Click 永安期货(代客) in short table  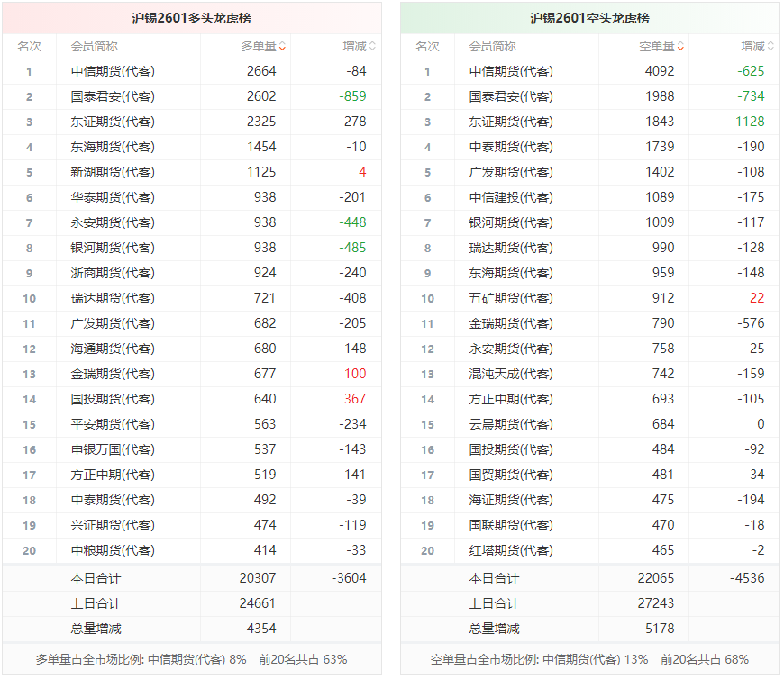pyautogui.click(x=511, y=349)
